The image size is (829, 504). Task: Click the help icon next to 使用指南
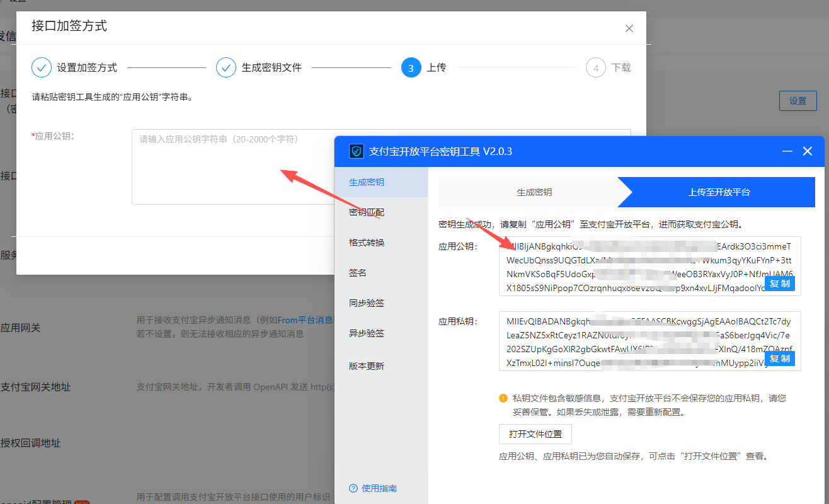click(353, 488)
